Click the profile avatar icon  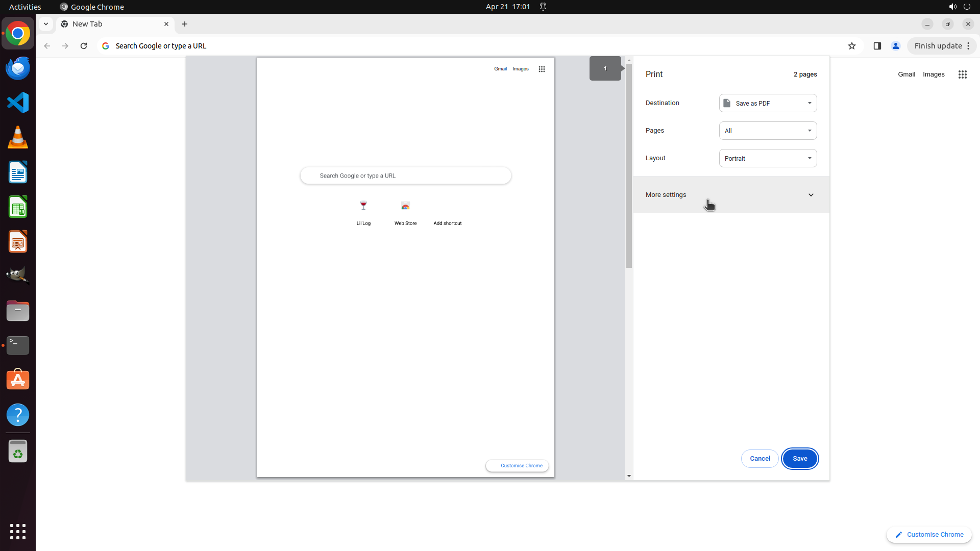[x=895, y=46]
